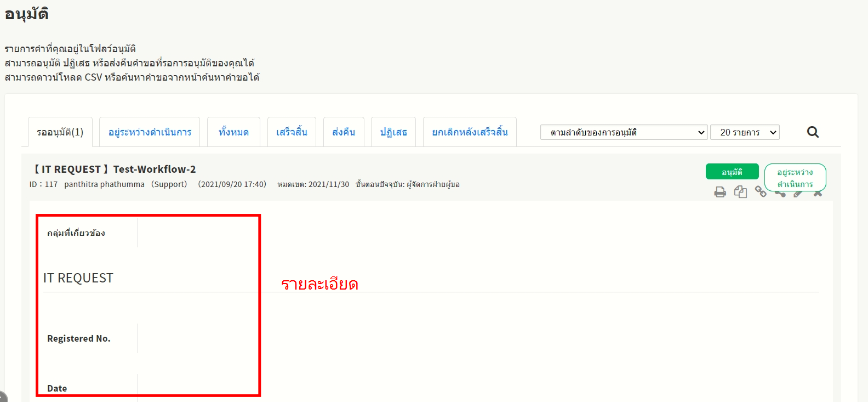Open the 20 รายการ page size dropdown
Screen dimensions: 868x402
click(745, 132)
